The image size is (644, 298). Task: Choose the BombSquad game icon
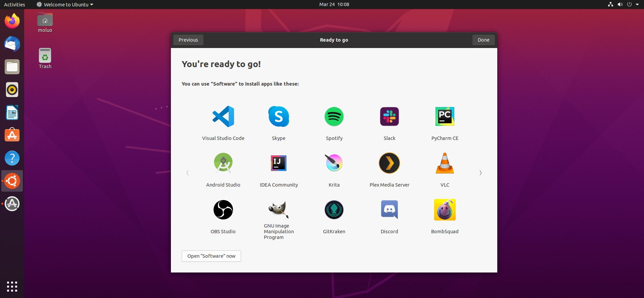click(x=445, y=210)
